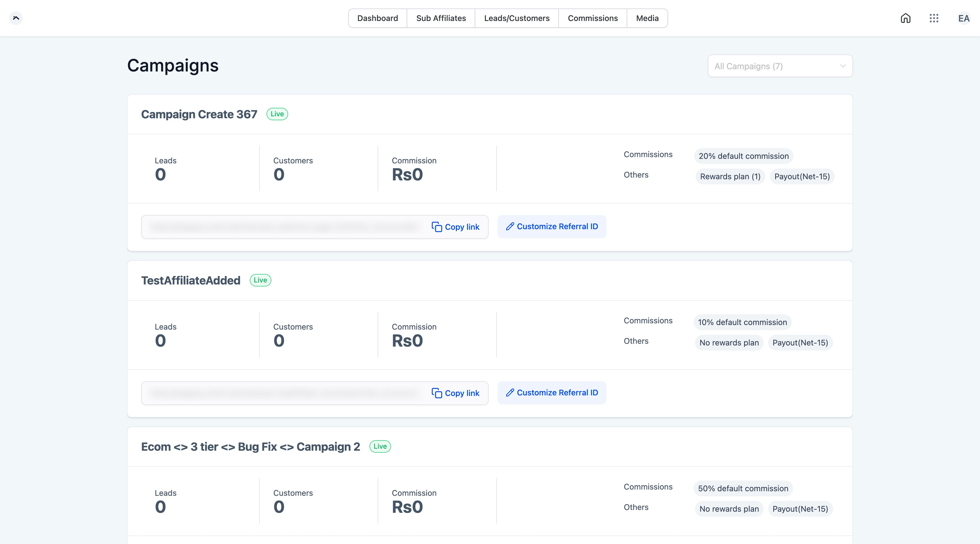Click Rewards plan (1) tag

730,176
